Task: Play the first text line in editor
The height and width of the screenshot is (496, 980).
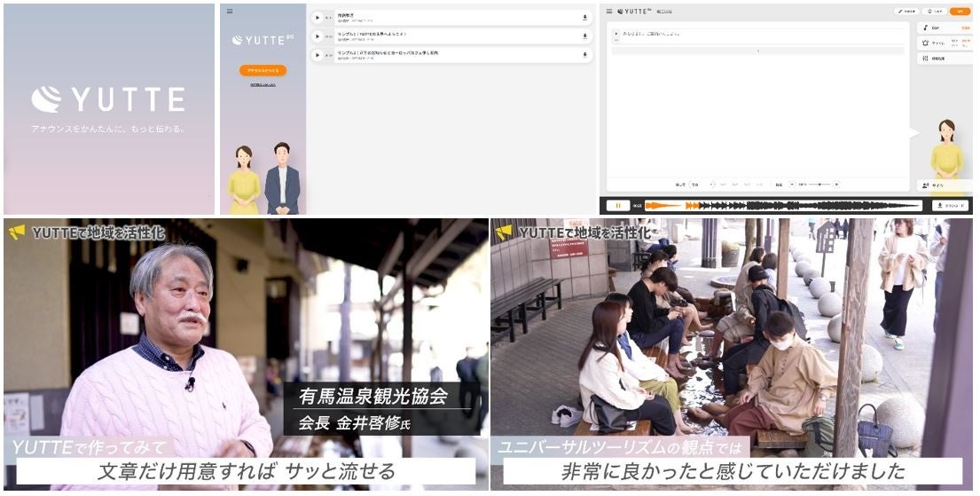Action: [616, 34]
